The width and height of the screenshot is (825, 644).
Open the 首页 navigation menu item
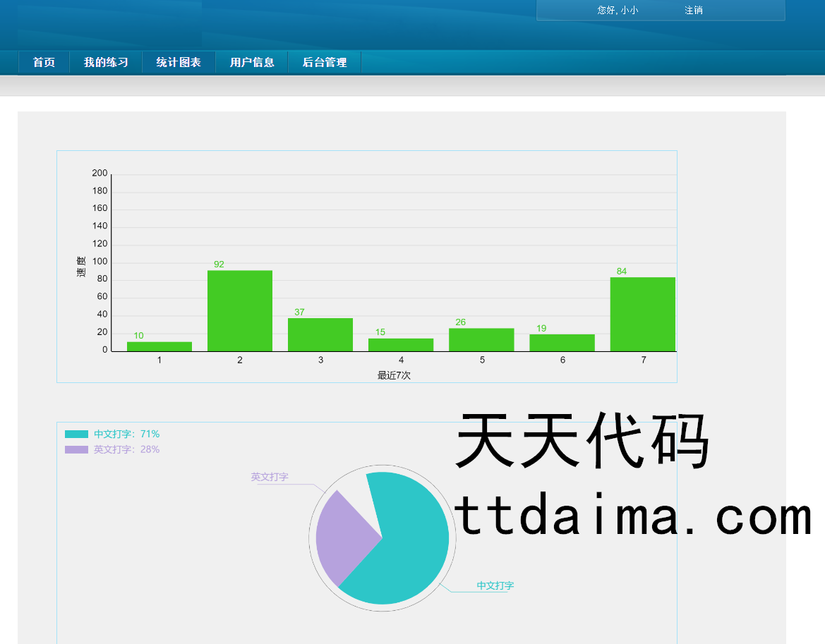pos(44,63)
